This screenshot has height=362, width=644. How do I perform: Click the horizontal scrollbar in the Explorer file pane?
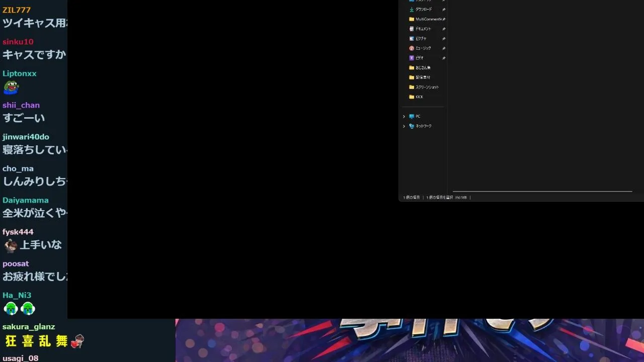click(x=542, y=192)
